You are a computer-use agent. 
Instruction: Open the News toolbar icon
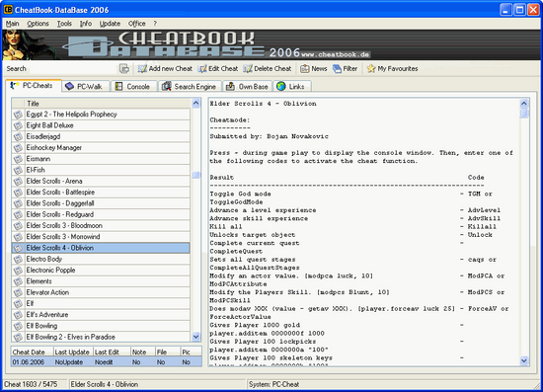point(305,68)
